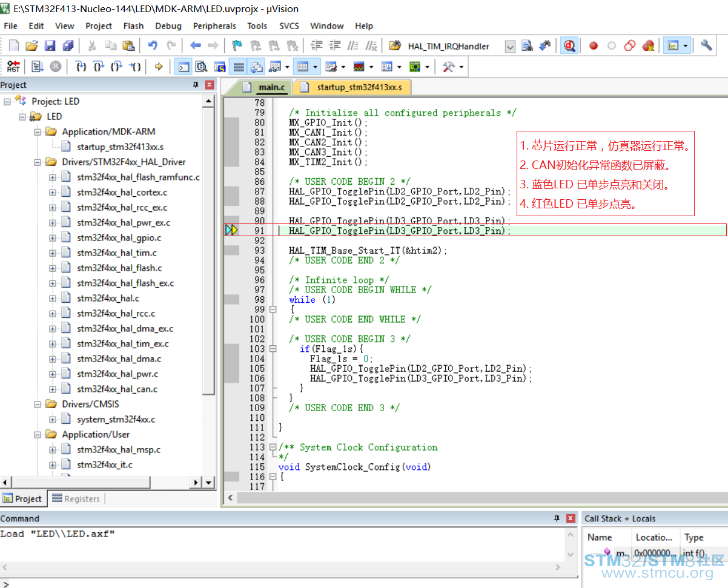Click Disable All Breakpoints icon

click(630, 45)
